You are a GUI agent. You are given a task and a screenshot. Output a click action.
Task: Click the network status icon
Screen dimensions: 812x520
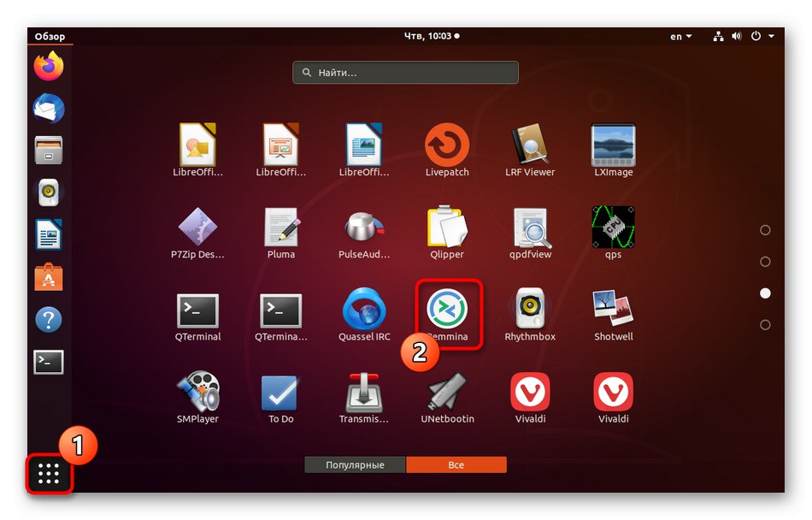pos(718,36)
